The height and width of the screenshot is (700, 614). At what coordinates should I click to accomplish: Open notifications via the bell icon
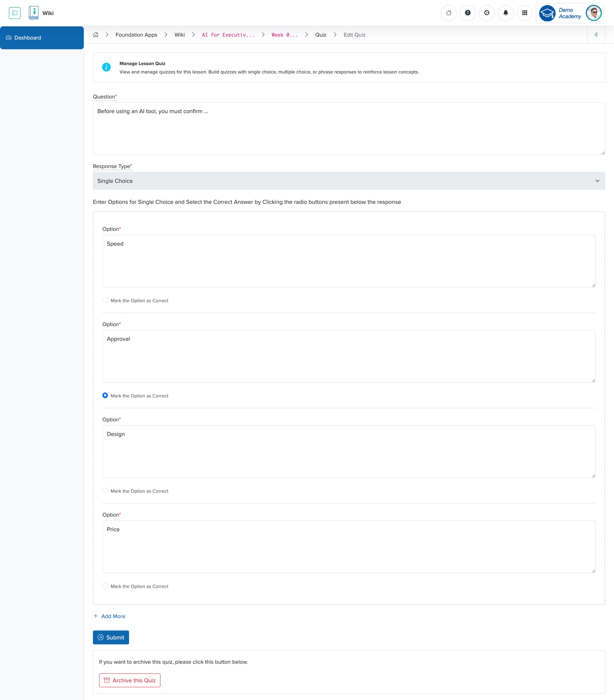tap(506, 13)
